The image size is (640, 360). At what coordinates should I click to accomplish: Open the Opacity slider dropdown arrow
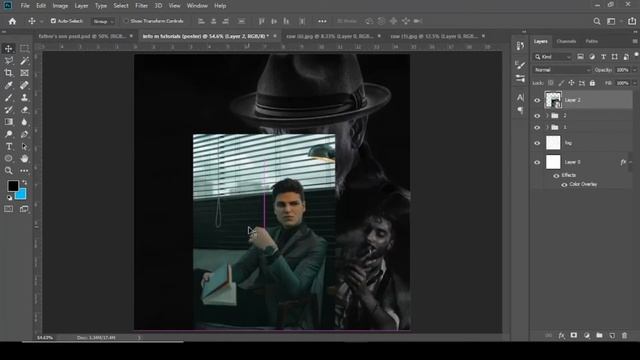634,70
